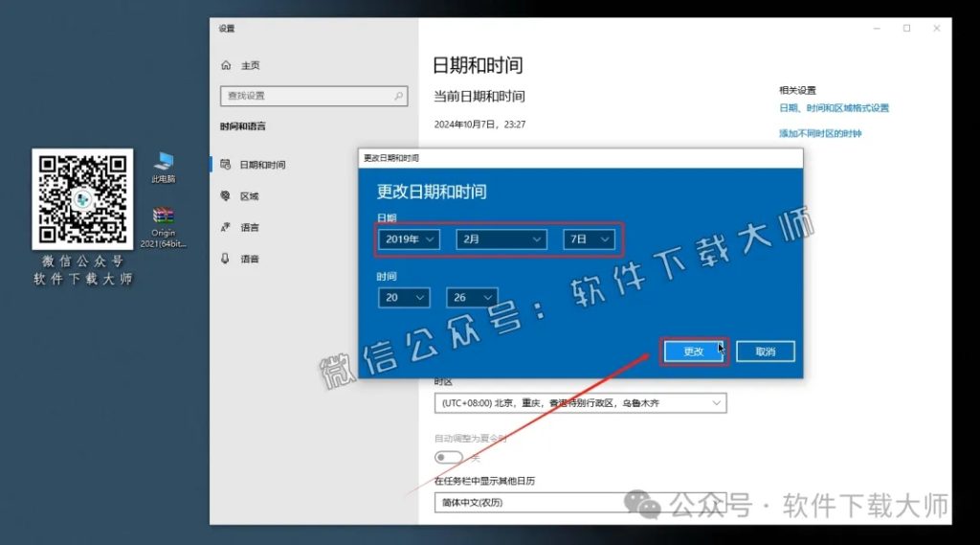Open 添加不同时区的时钟 link
This screenshot has height=545, width=980.
coord(820,133)
